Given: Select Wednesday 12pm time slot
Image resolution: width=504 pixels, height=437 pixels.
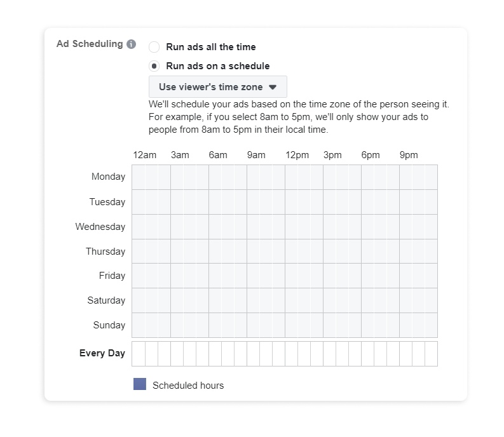Looking at the screenshot, I should coord(291,227).
